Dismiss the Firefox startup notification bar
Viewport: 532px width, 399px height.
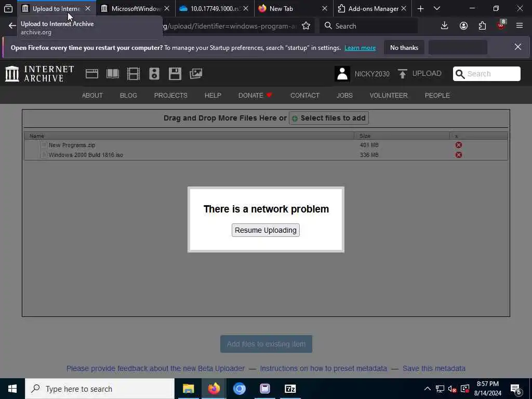(x=518, y=47)
